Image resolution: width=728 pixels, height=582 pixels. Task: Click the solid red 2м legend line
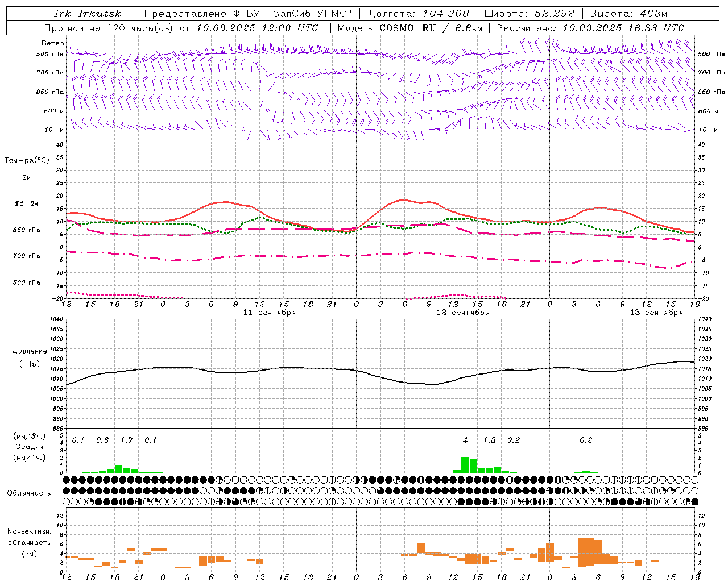coord(26,184)
